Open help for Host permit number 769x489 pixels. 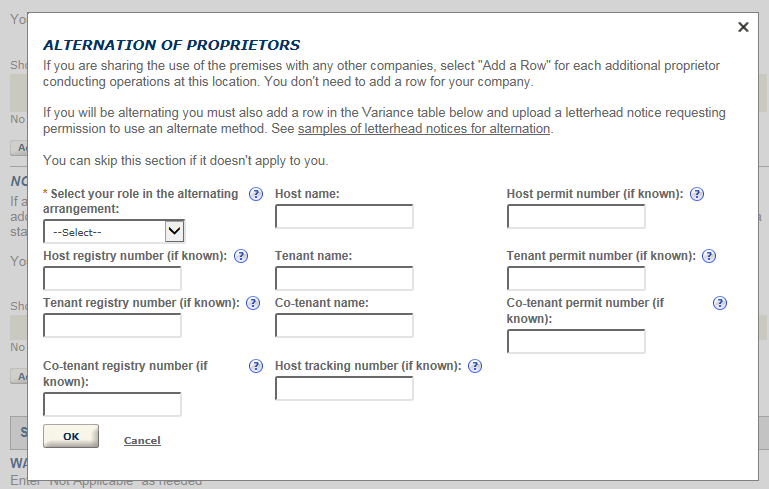coord(698,194)
